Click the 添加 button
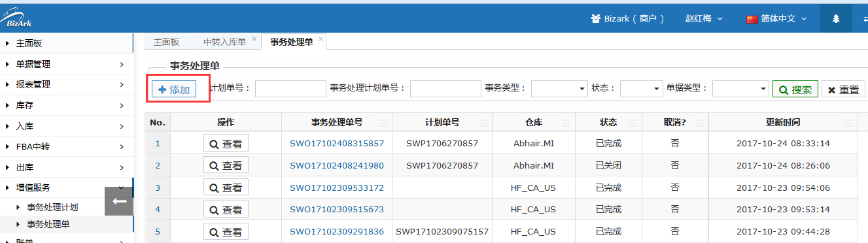 tap(173, 89)
